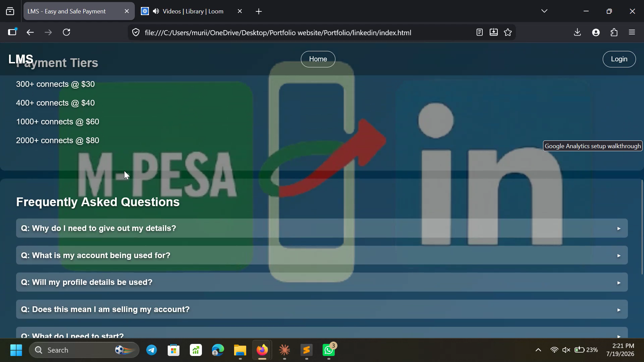This screenshot has width=644, height=362.
Task: Reload the current page
Action: (x=66, y=32)
